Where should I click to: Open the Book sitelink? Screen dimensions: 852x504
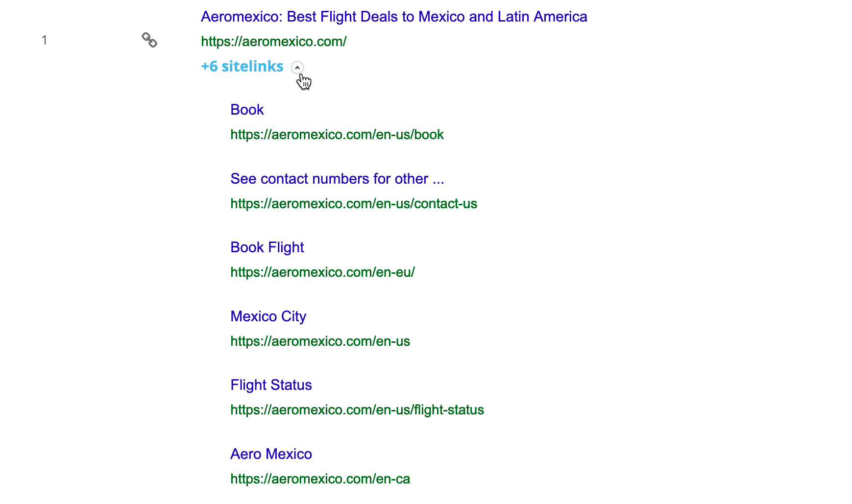point(247,110)
